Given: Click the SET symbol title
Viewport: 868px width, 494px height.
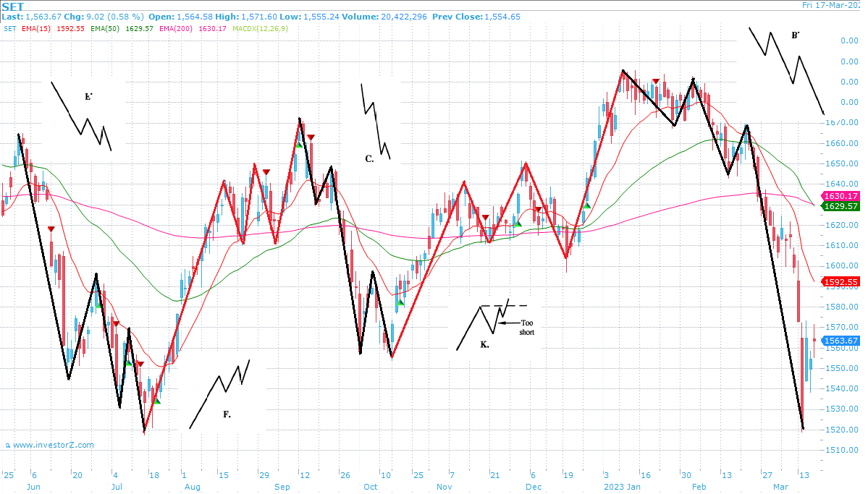Looking at the screenshot, I should 13,7.
